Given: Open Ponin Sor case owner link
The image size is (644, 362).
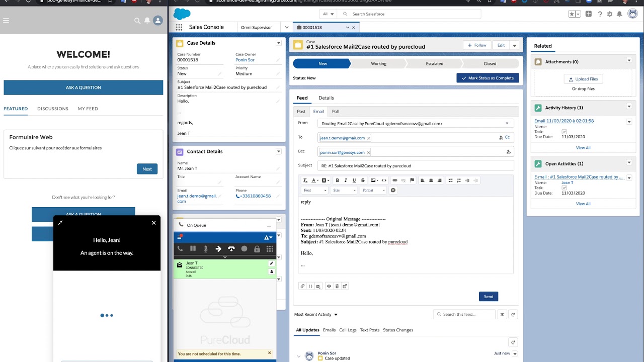Looking at the screenshot, I should [245, 60].
